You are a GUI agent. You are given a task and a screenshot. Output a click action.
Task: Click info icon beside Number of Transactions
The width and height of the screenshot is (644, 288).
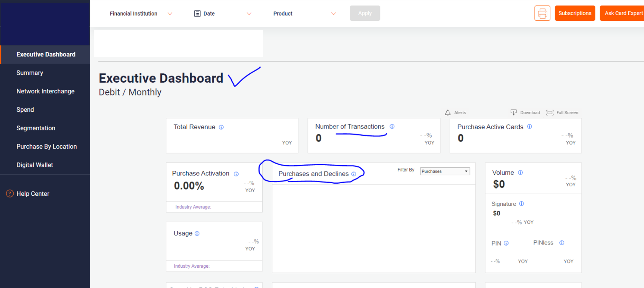(392, 126)
